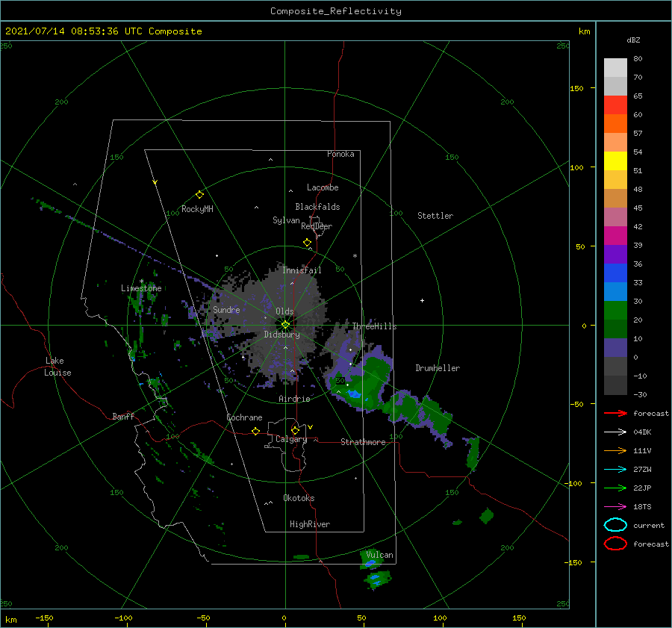Click the Didsbury city label
Viewport: 672px width, 628px height.
[x=282, y=335]
